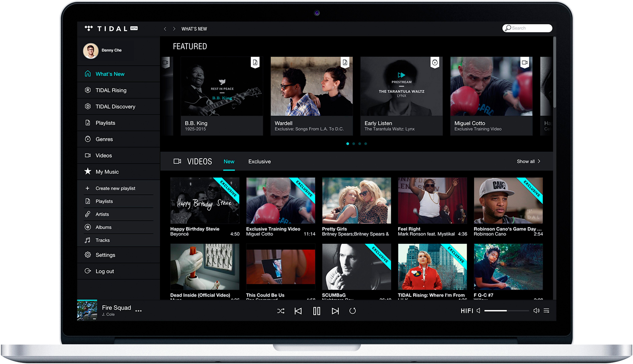Switch to Exclusive videos tab

point(259,162)
